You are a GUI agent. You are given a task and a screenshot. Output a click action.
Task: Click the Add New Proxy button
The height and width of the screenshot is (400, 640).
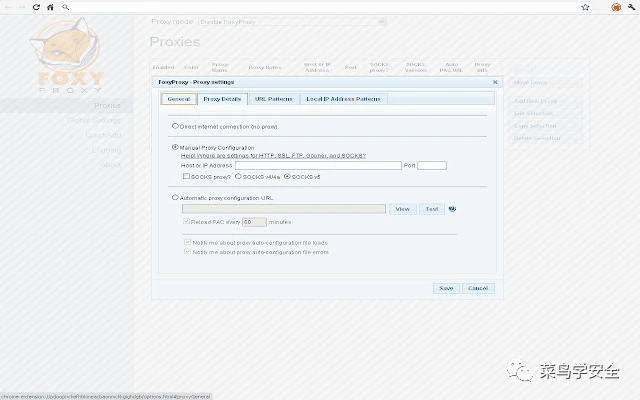[x=545, y=101]
